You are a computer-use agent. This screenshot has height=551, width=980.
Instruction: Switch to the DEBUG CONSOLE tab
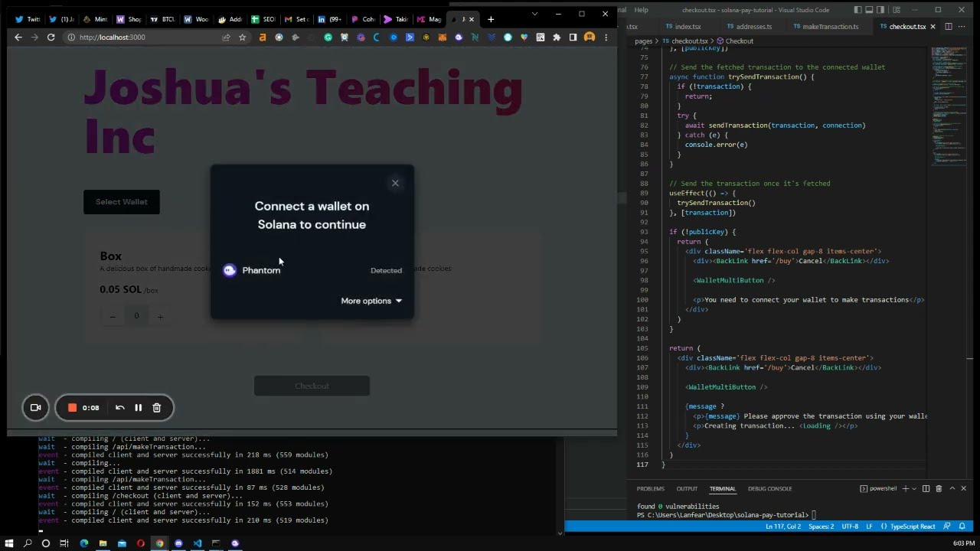pyautogui.click(x=769, y=489)
